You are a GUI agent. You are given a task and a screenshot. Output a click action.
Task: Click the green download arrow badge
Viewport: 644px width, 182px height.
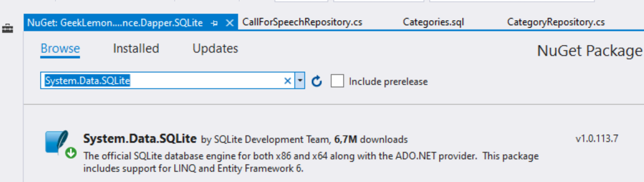click(71, 153)
